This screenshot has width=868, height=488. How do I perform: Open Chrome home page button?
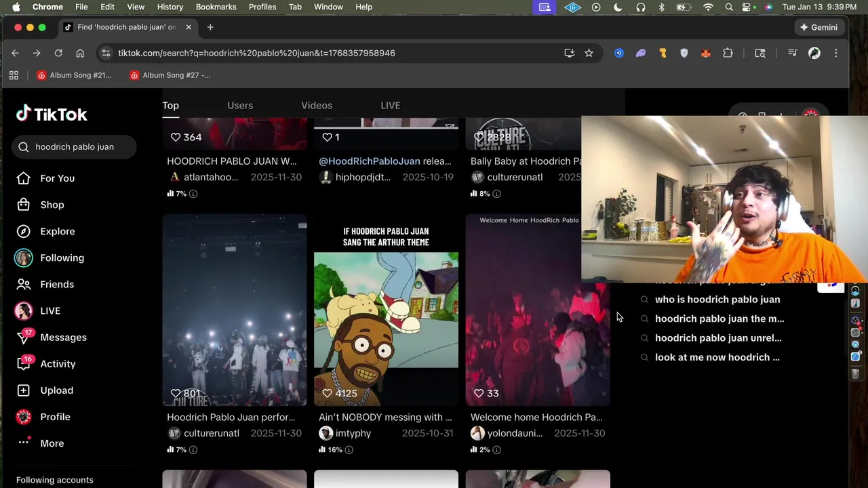[x=80, y=53]
